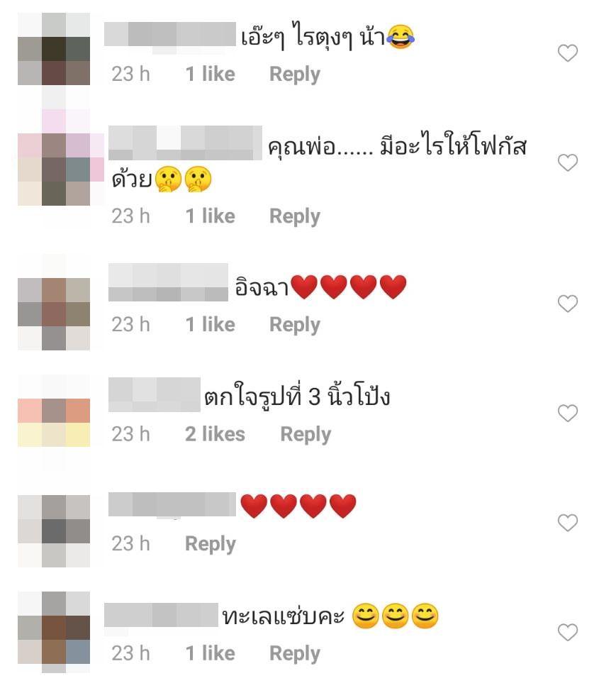Open the avatar beside the อิจฉา comment
616x688 pixels.
54,314
